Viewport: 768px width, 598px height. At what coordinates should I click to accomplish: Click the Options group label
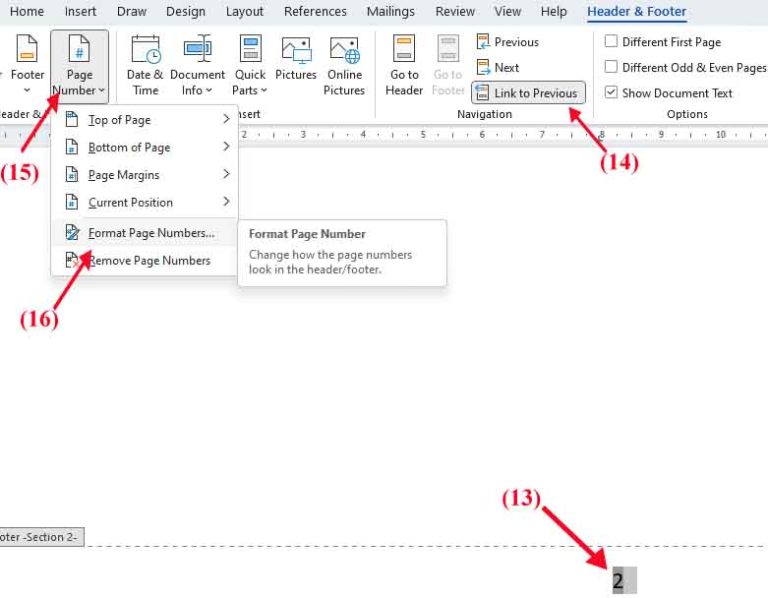click(687, 114)
